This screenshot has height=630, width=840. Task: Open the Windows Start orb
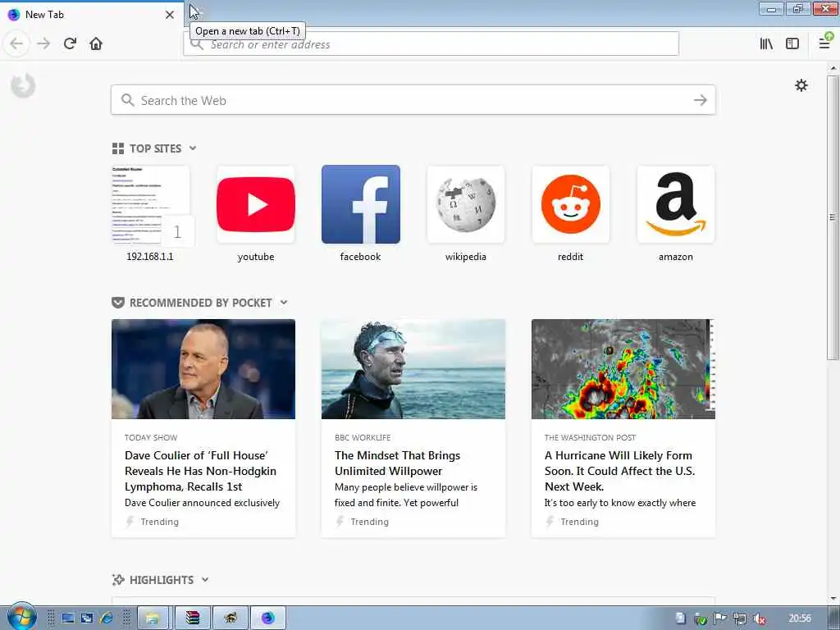pyautogui.click(x=21, y=618)
